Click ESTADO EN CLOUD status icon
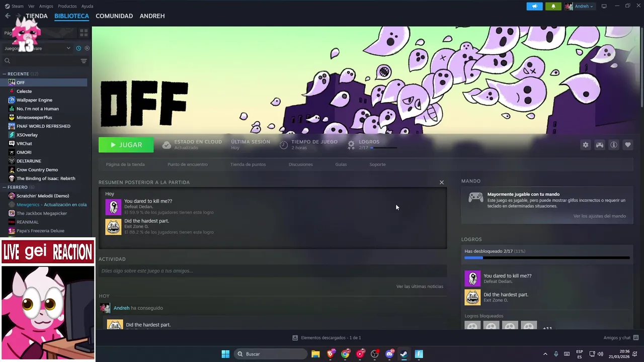644x362 pixels. (167, 145)
